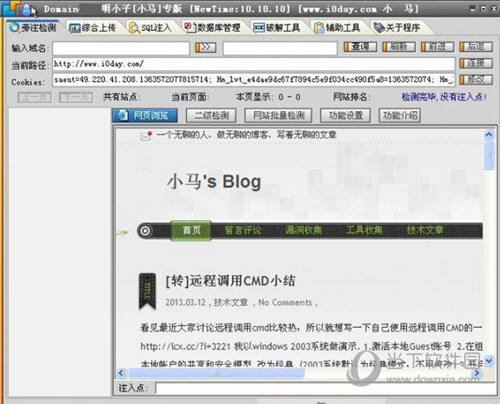This screenshot has width=500, height=404.
Task: Click the mail envelope icon by the tagline
Action: point(146,135)
